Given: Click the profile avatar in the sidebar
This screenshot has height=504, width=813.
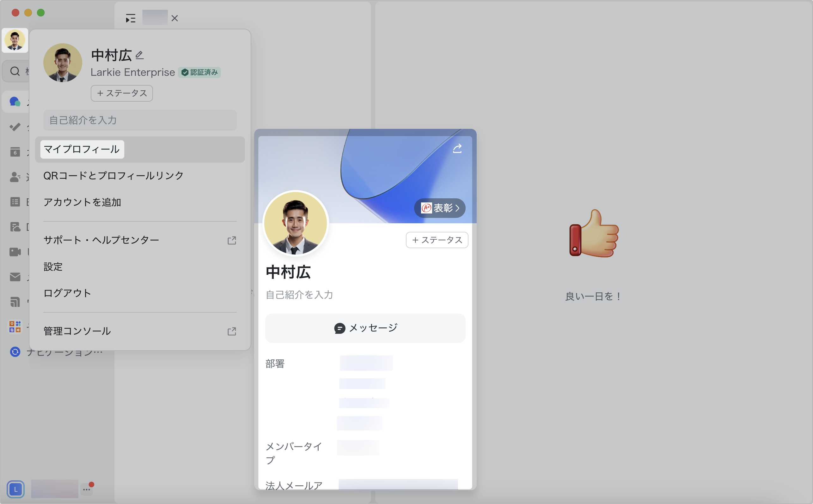Looking at the screenshot, I should [15, 40].
